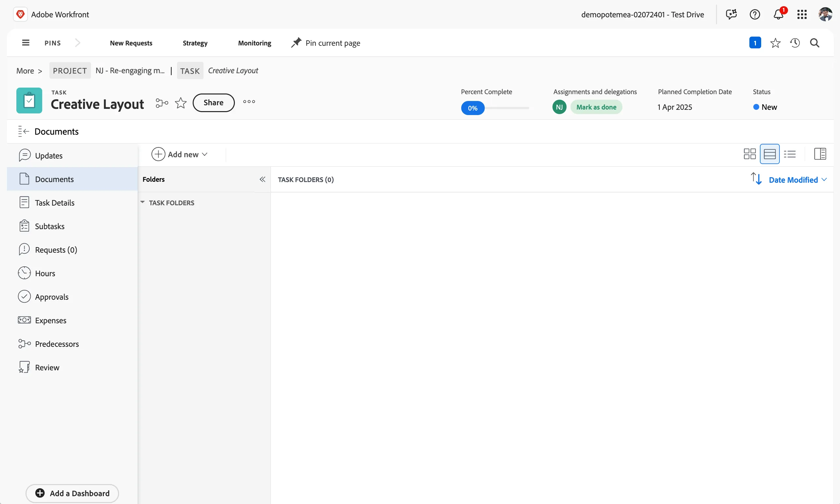Open the apps grid switcher
The width and height of the screenshot is (840, 504).
pyautogui.click(x=802, y=14)
